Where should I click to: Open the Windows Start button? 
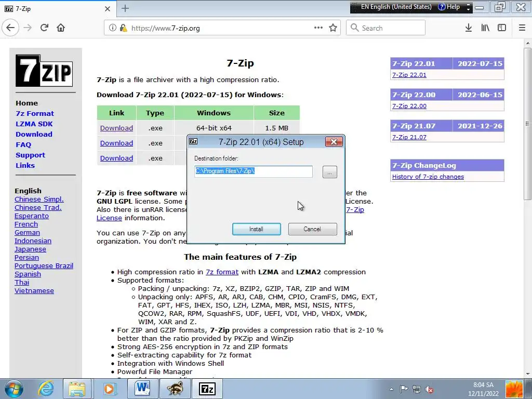click(14, 389)
